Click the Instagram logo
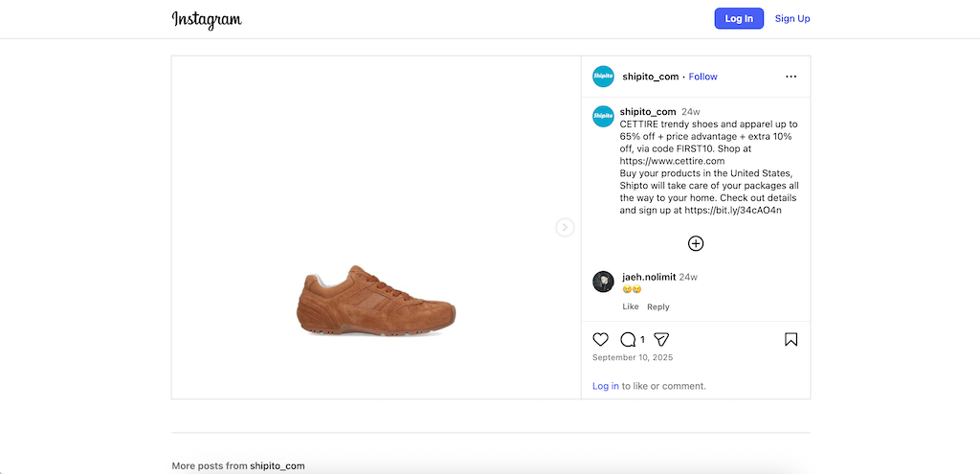Viewport: 980px width, 474px height. (x=207, y=19)
